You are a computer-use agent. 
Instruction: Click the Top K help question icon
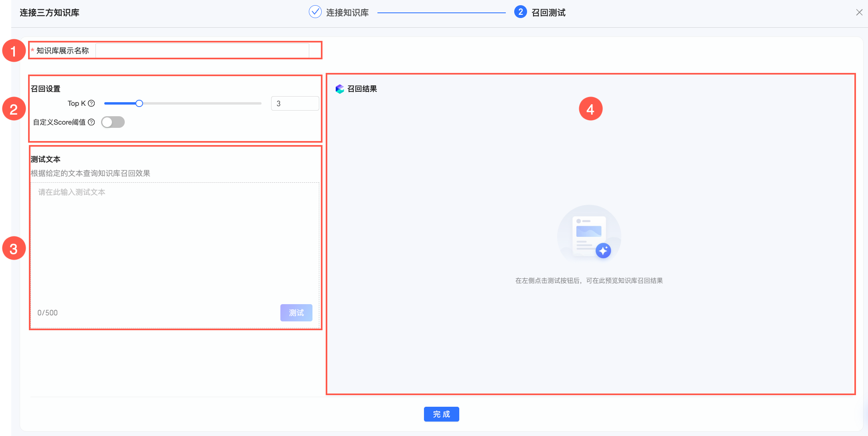(x=91, y=103)
